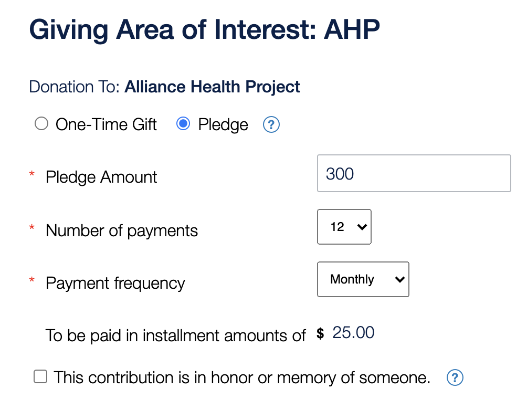Click the Giving Area of Interest: AHP heading
Image resolution: width=527 pixels, height=420 pixels.
point(204,29)
